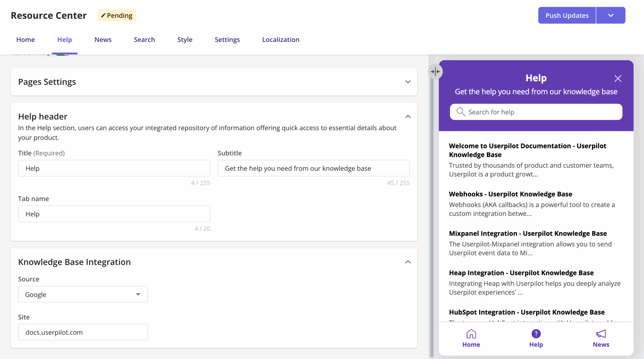Switch to the Style tab
The image size is (644, 359).
(185, 39)
